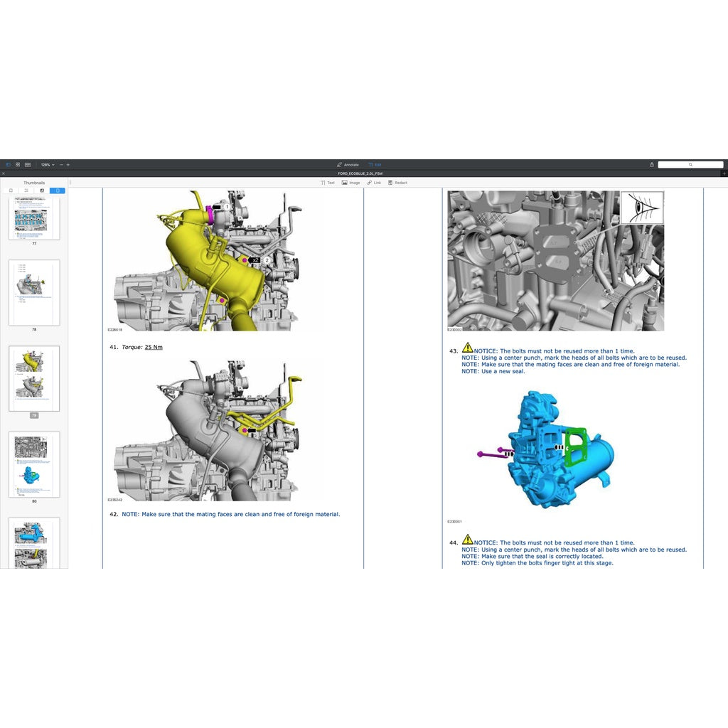Select the Image editing tool
The height and width of the screenshot is (728, 728).
click(x=350, y=183)
